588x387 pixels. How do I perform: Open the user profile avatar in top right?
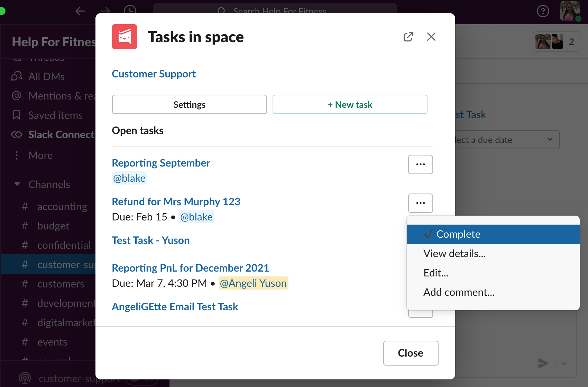click(570, 11)
